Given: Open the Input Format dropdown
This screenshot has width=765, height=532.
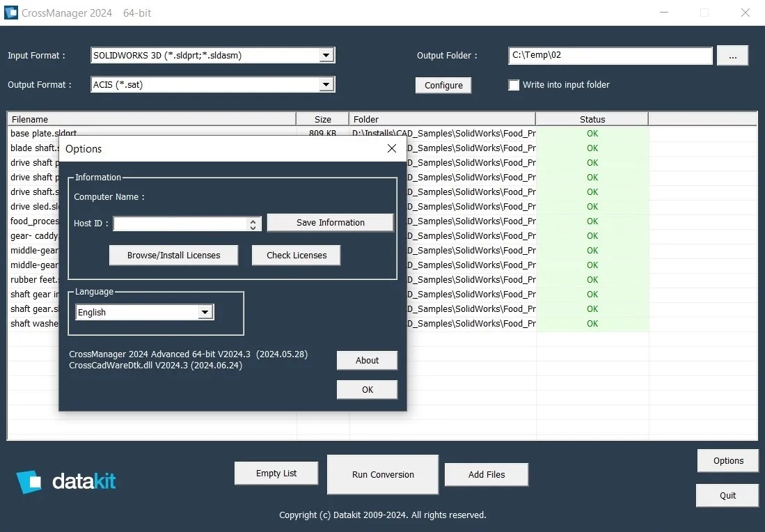Looking at the screenshot, I should click(326, 55).
